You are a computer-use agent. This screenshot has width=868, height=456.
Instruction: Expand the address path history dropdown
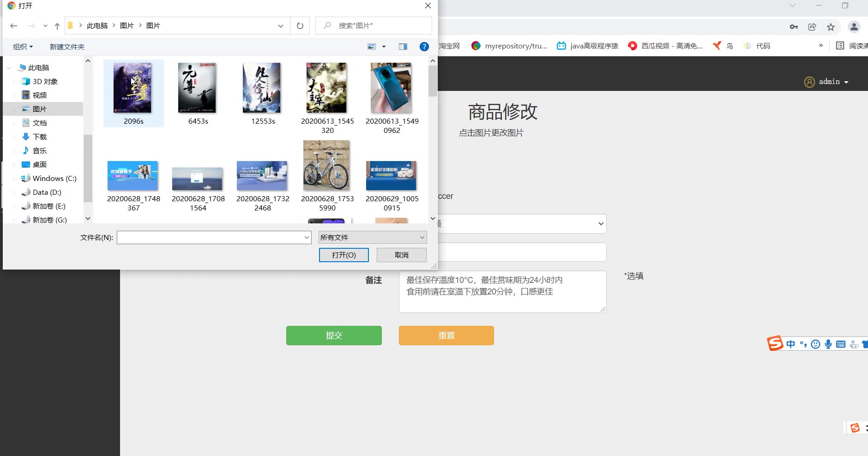pos(280,26)
